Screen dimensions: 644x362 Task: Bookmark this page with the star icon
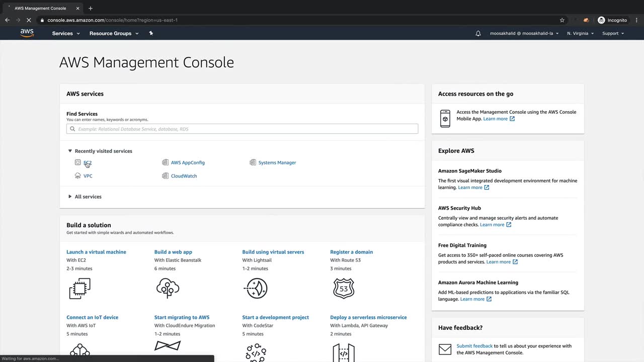click(x=562, y=20)
